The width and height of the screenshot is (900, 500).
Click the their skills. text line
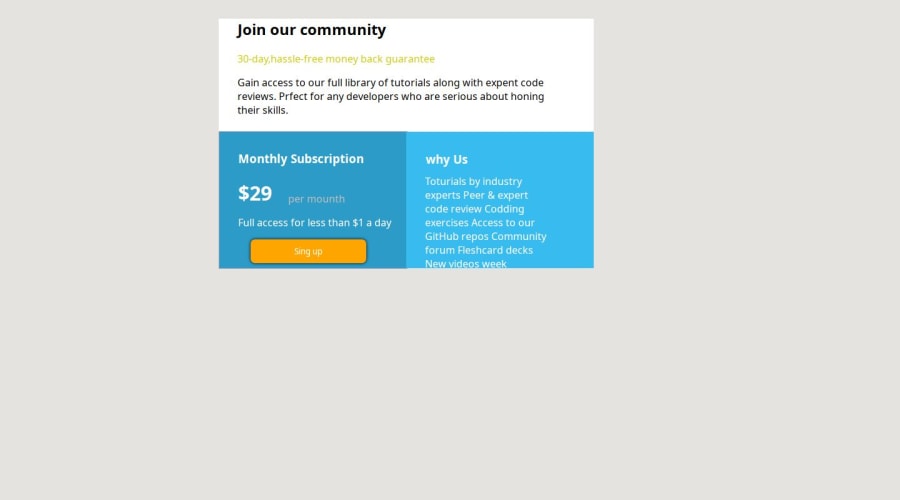263,110
